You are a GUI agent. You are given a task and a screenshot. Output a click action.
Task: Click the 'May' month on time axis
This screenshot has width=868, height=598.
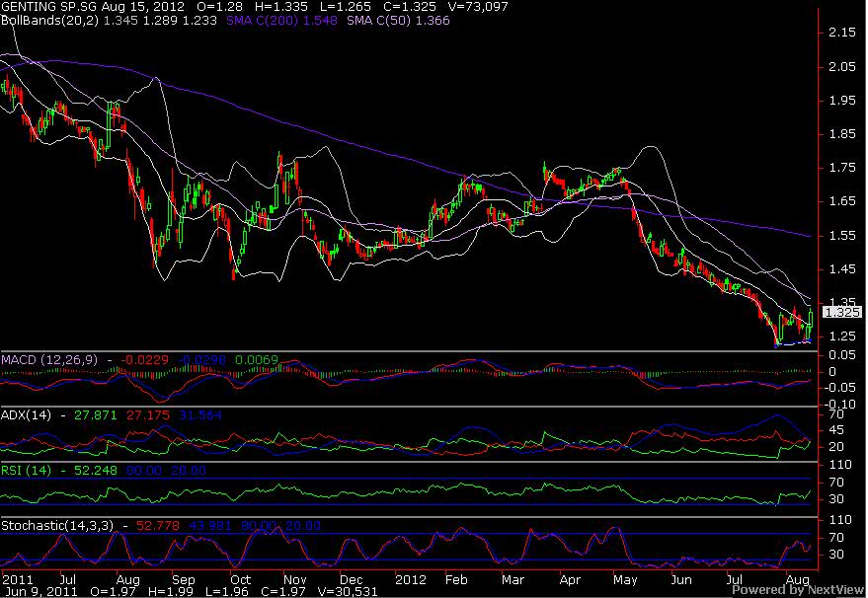625,580
